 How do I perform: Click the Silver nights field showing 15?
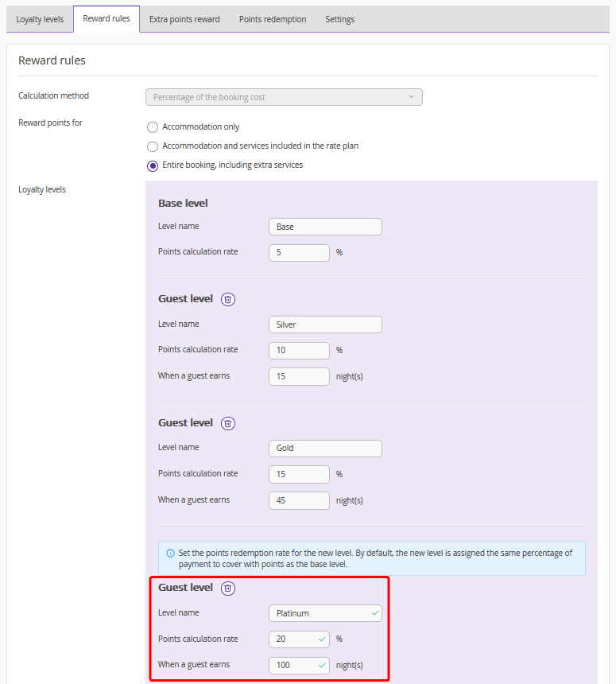point(299,376)
